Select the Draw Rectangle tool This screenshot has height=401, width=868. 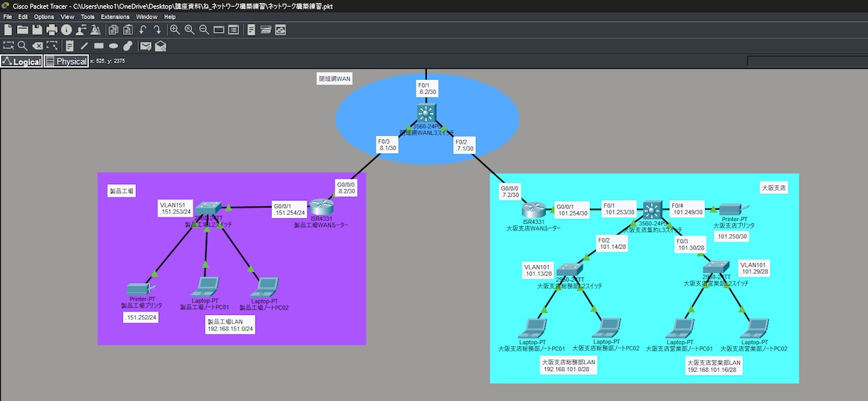tap(99, 46)
